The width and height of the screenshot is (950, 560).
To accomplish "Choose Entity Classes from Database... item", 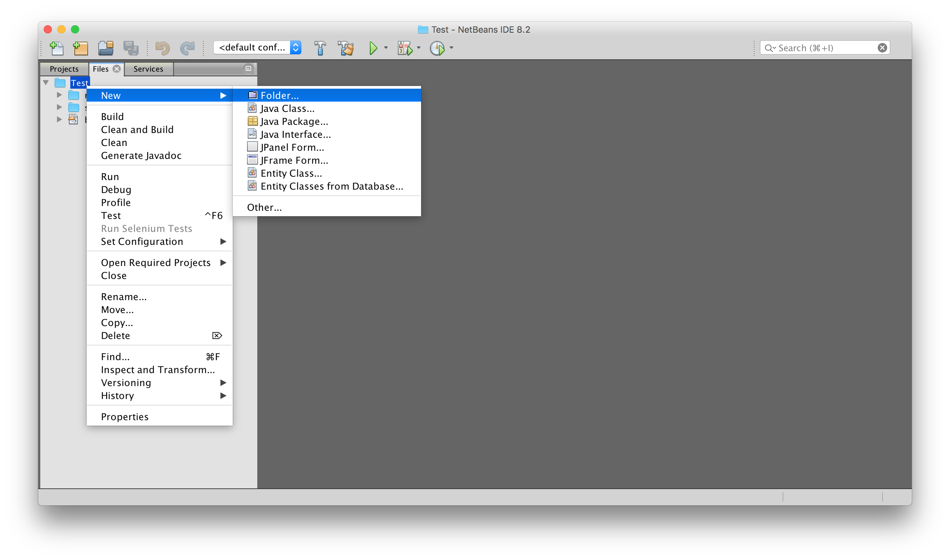I will point(327,186).
